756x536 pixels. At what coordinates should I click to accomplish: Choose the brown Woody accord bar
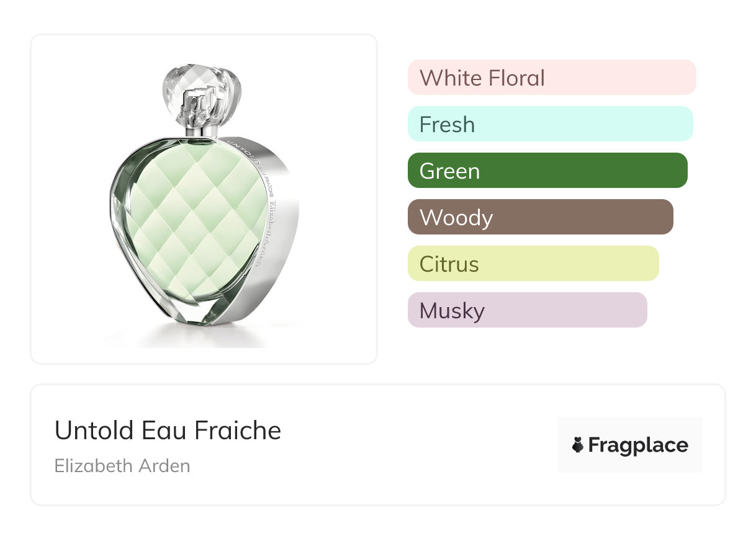(540, 217)
